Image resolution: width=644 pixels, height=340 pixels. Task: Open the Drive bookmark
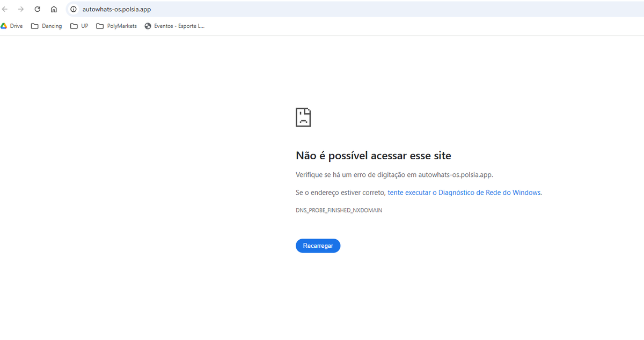pyautogui.click(x=12, y=26)
